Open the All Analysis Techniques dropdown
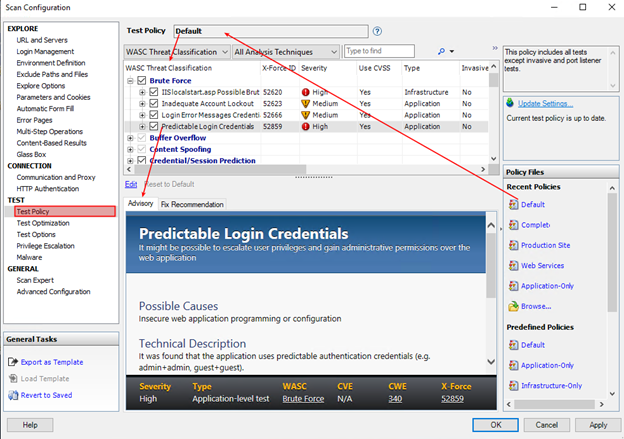The image size is (624, 439). [x=286, y=51]
